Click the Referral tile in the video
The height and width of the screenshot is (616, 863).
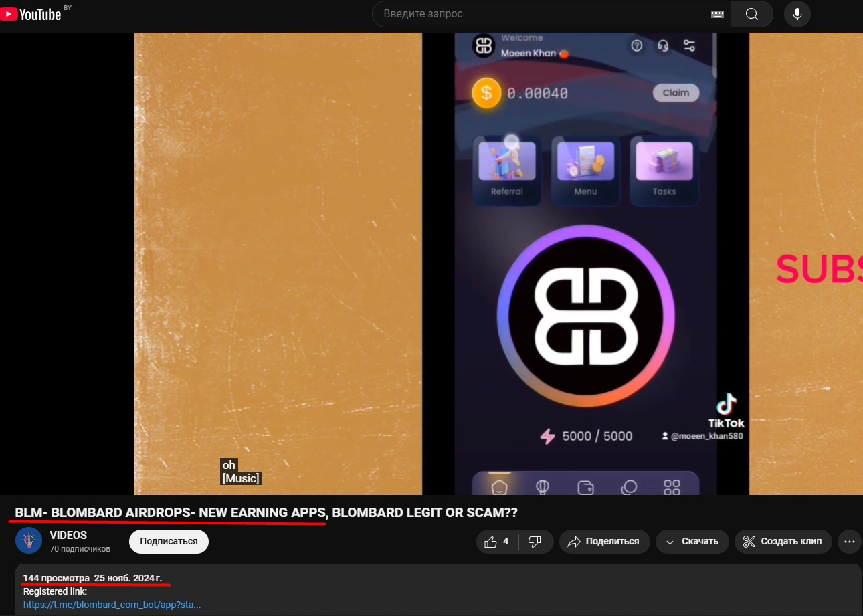507,171
